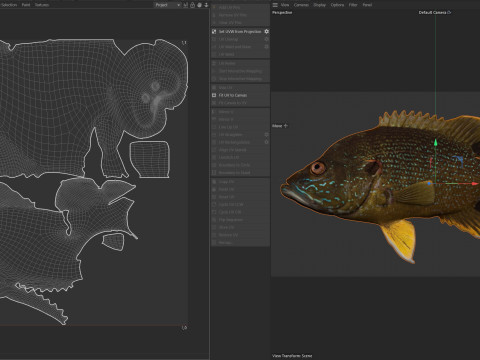Open the viewport Options menu

tap(337, 5)
